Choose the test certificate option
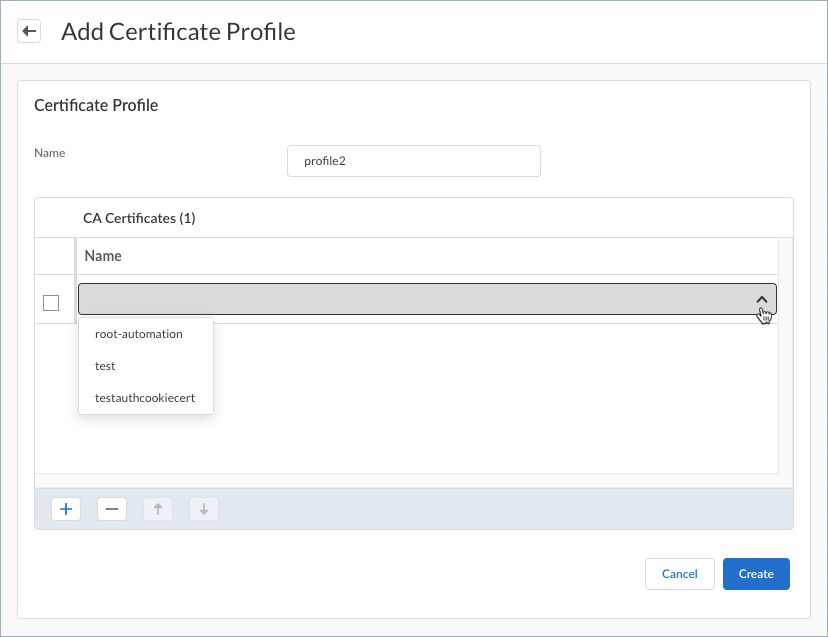Viewport: 828px width, 637px height. click(x=105, y=366)
